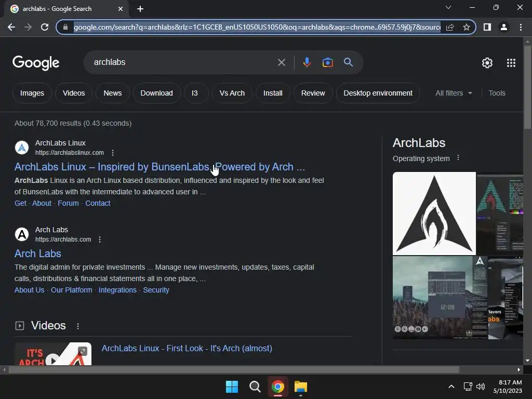Viewport: 532px width, 399px height.
Task: Open more options for ArchLabs knowledge panel
Action: 458,158
